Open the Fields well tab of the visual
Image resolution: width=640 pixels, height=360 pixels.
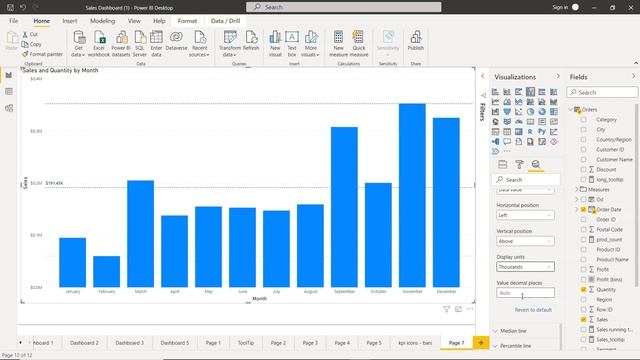click(502, 164)
